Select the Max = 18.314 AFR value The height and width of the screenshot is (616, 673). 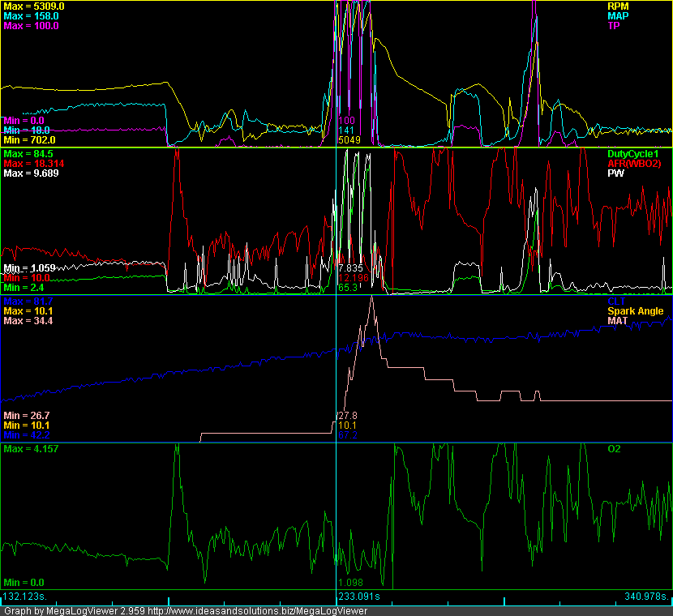pos(32,163)
